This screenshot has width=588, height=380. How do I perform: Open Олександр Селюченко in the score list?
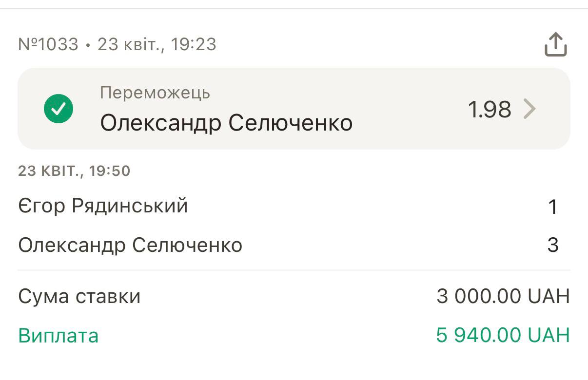tap(130, 245)
